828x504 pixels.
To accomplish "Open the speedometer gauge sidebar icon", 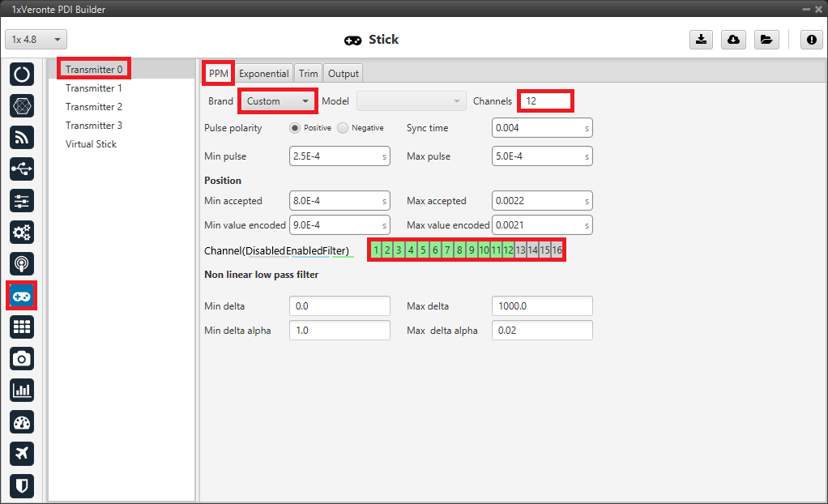I will tap(22, 421).
